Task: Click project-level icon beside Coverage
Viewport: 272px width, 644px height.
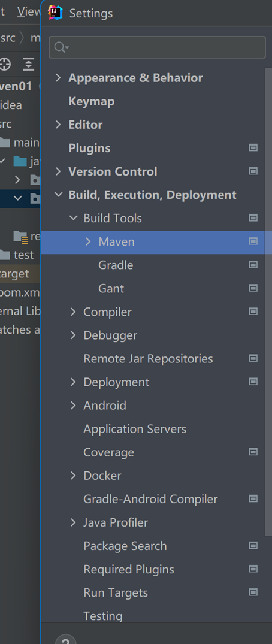Action: [253, 452]
